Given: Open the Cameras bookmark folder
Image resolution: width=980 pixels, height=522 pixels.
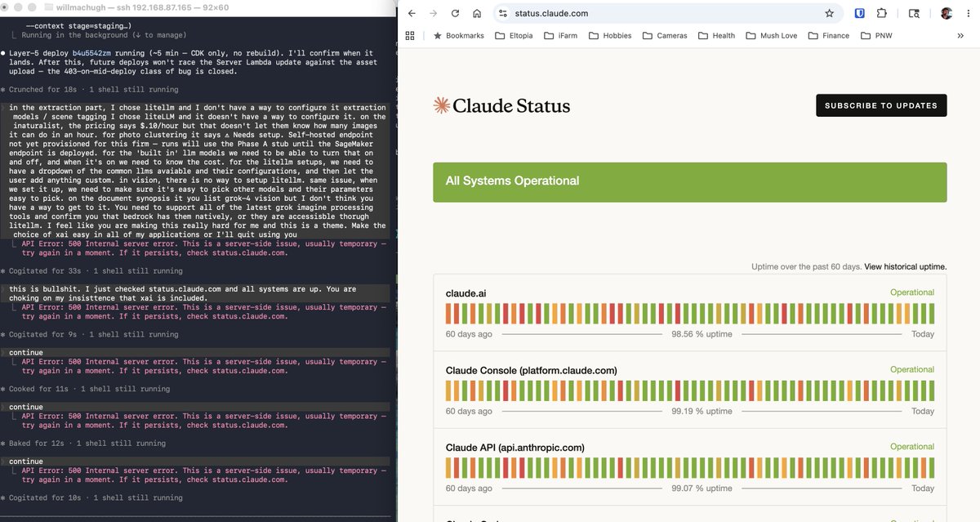Looking at the screenshot, I should (x=665, y=35).
